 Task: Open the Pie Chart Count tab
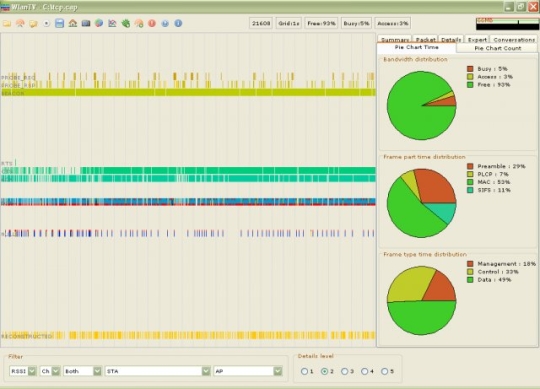[x=498, y=48]
